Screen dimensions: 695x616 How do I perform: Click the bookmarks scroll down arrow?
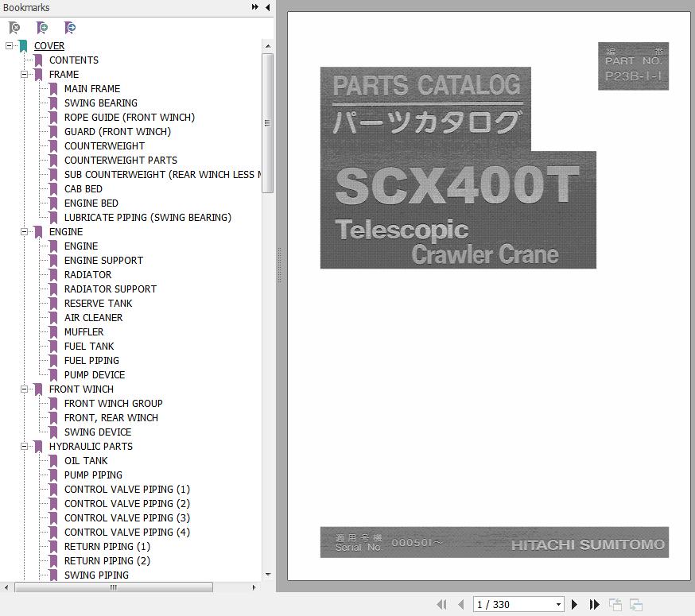coord(267,574)
